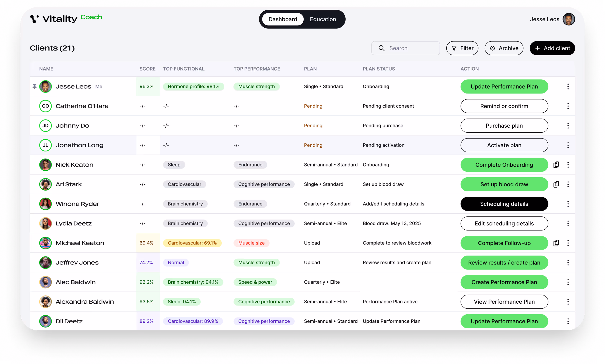Open the three-dot menu for Dil Deetz
This screenshot has height=364, width=605.
(568, 321)
